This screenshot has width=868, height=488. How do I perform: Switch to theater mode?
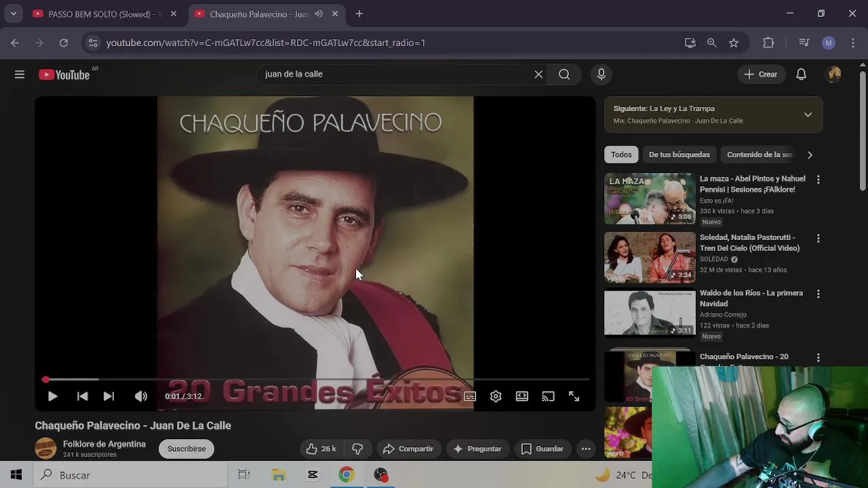[521, 396]
